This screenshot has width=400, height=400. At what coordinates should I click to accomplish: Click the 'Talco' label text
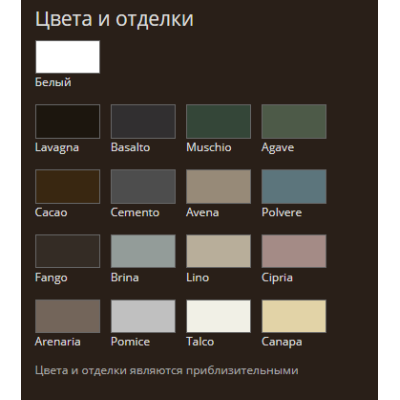(200, 342)
